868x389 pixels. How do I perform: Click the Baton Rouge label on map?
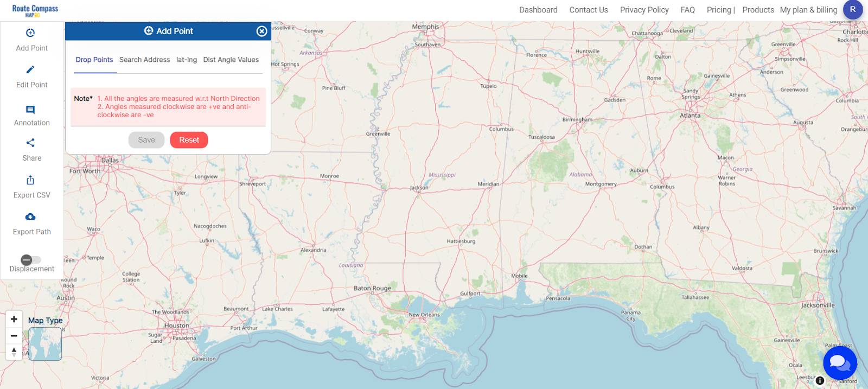point(372,288)
